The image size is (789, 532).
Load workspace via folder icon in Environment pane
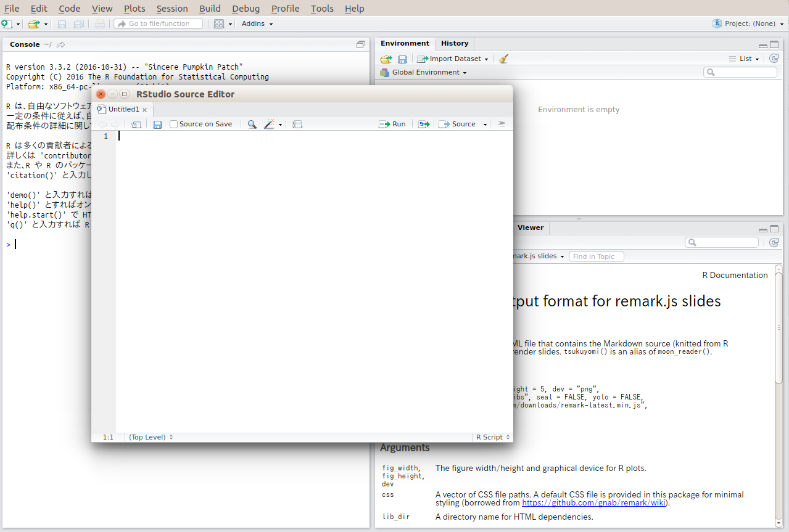(x=386, y=58)
